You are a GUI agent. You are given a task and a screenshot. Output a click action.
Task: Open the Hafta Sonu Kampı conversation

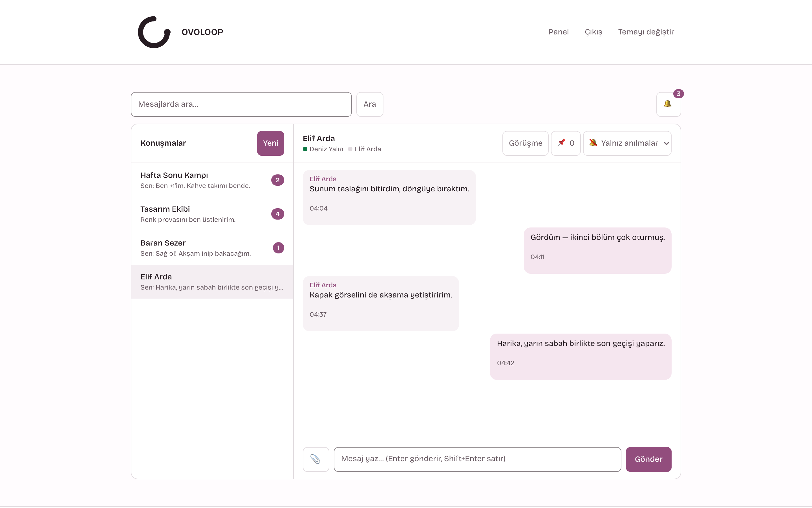tap(212, 180)
